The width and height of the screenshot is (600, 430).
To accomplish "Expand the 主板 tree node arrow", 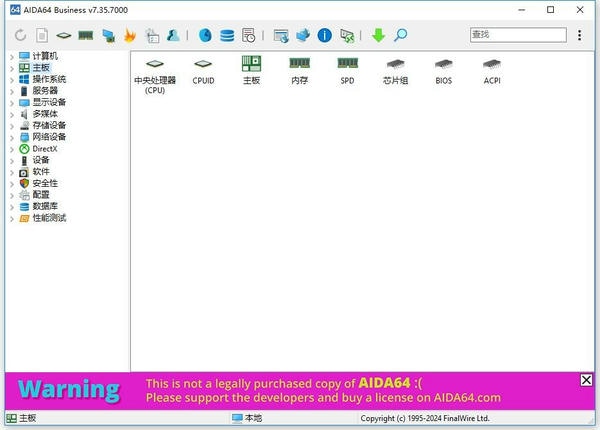I will (12, 68).
